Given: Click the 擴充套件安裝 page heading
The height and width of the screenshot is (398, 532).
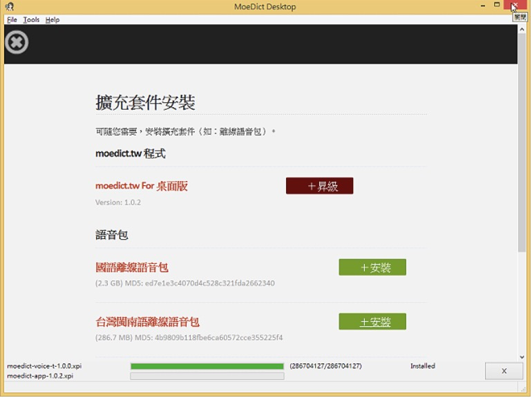Looking at the screenshot, I should click(145, 102).
